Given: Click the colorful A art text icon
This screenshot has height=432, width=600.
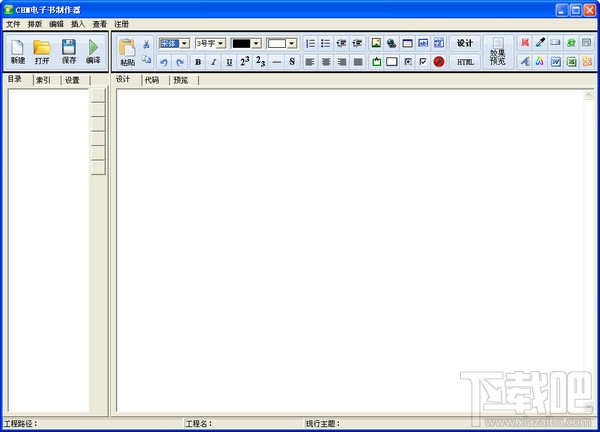Looking at the screenshot, I should pyautogui.click(x=540, y=61).
